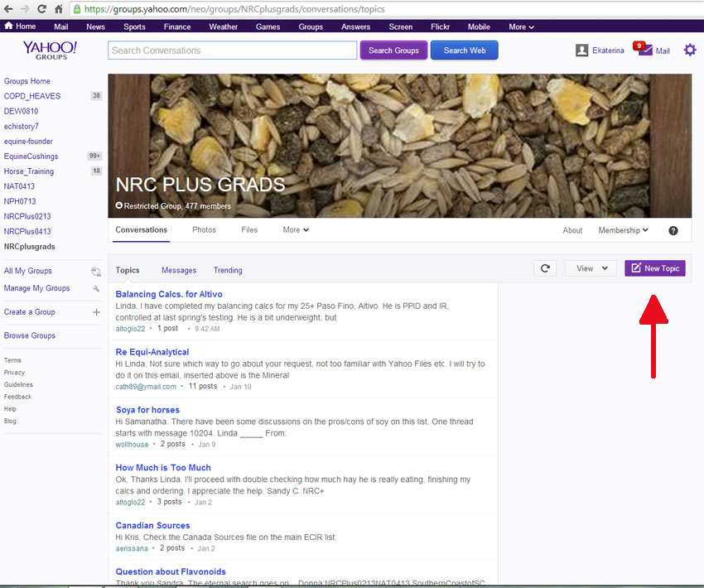Open the Membership dropdown menu
This screenshot has height=588, width=704.
pos(623,230)
